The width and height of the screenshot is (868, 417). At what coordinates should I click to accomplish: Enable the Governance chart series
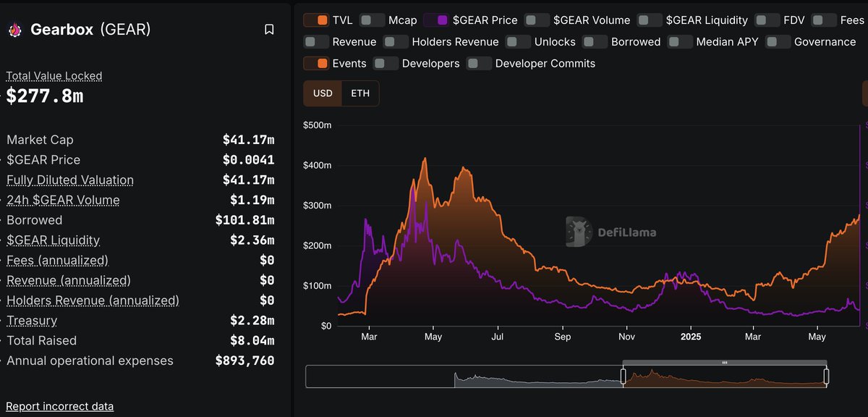pos(778,42)
